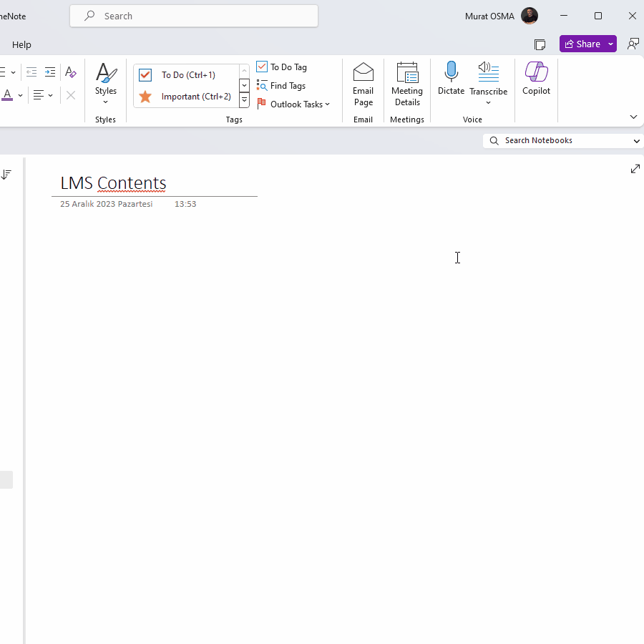
Task: Open Meeting Details
Action: coord(407,84)
